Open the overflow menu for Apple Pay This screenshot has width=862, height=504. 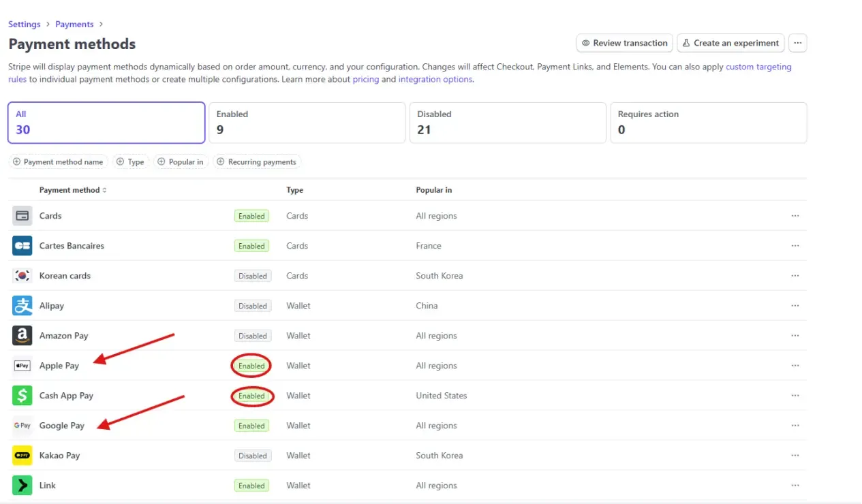(795, 365)
